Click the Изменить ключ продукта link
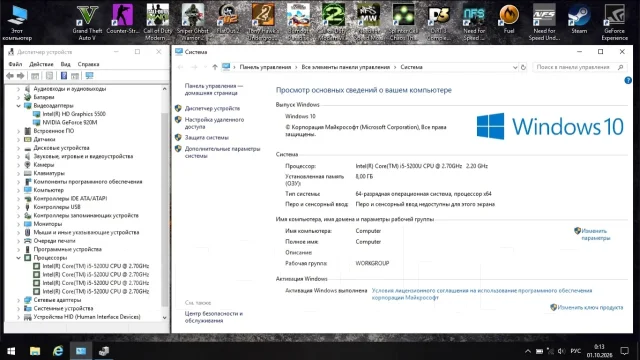Viewport: 640px width, 360px height. (x=590, y=307)
